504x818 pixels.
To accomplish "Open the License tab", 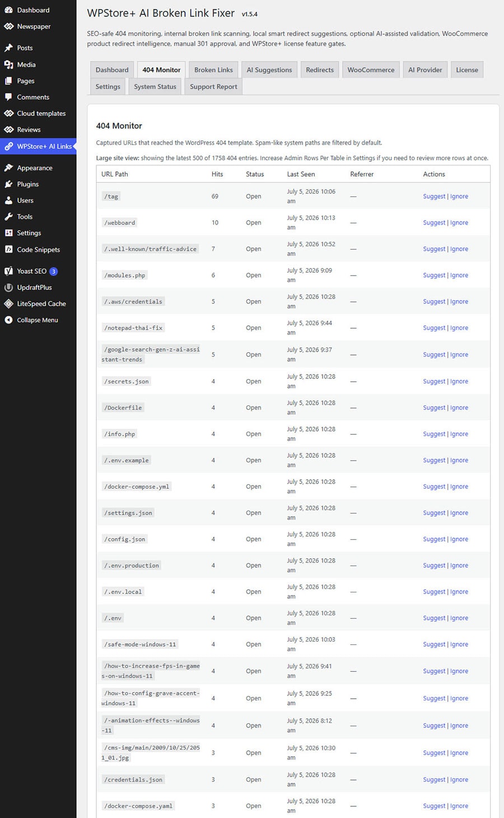I will (467, 70).
